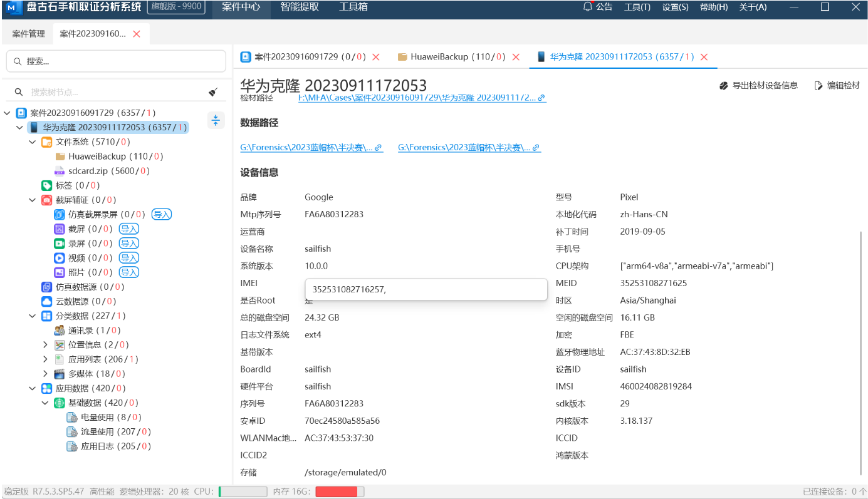The image size is (868, 499).
Task: Click the green 标签 tag icon
Action: point(46,185)
